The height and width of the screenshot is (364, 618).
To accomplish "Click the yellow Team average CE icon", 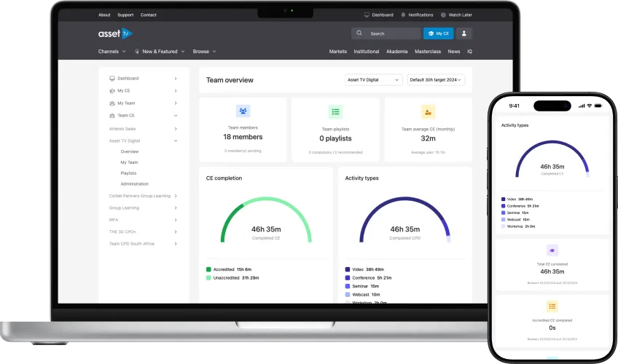I will (x=428, y=111).
